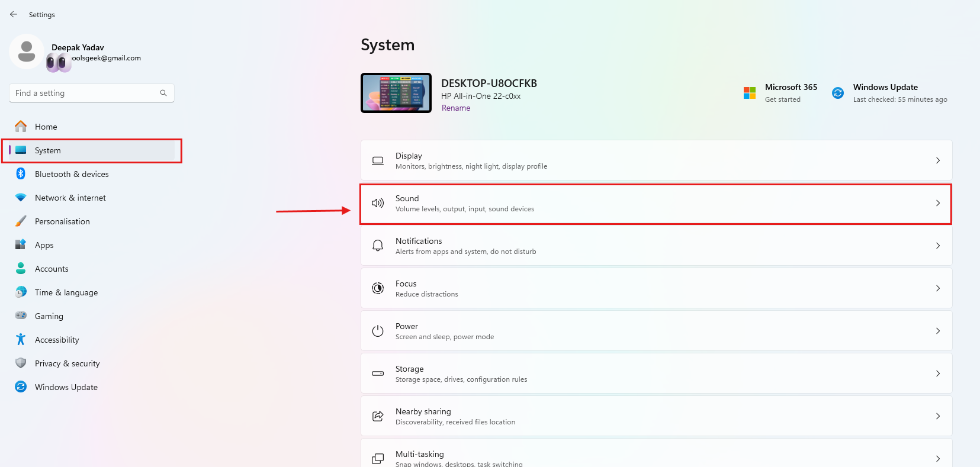Viewport: 980px width, 467px height.
Task: Click the Notifications bell icon
Action: pyautogui.click(x=378, y=246)
